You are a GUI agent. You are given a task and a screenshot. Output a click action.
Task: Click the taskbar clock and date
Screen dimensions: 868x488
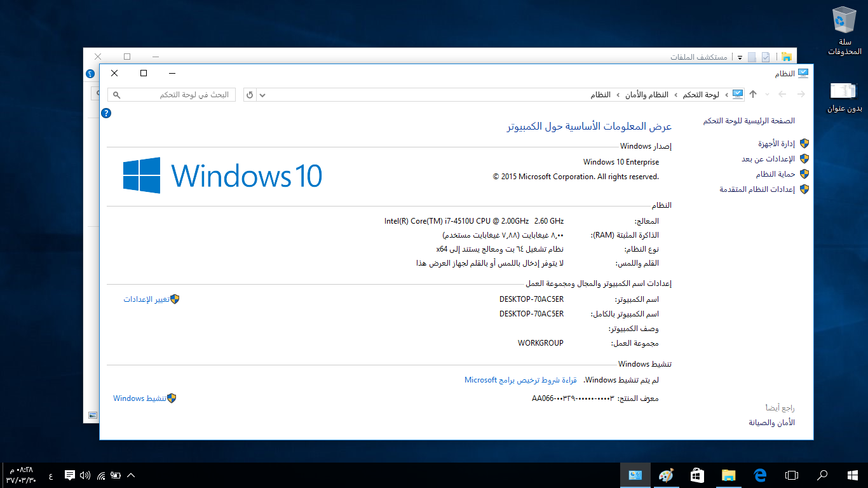pos(21,475)
